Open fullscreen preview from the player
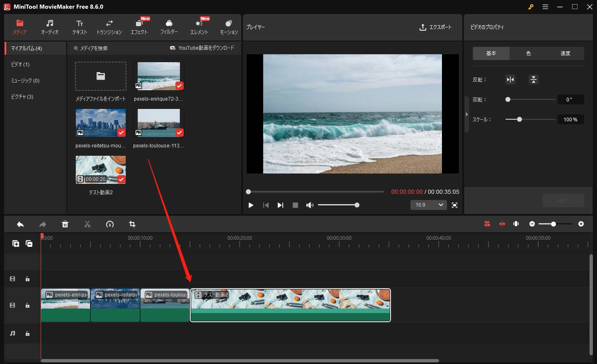The height and width of the screenshot is (364, 597). point(454,205)
